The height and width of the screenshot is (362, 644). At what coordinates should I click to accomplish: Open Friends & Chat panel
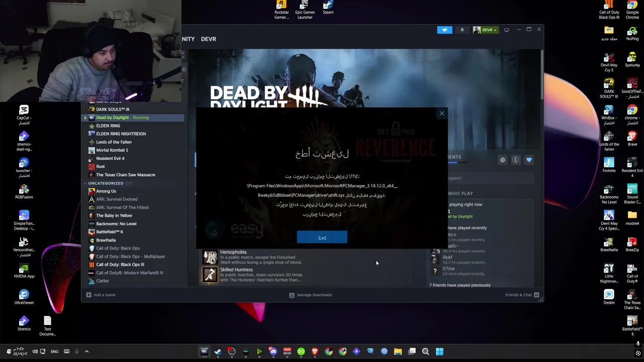522,295
